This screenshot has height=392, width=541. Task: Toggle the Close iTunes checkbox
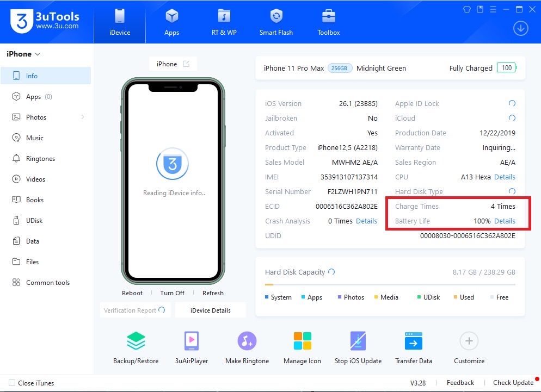click(x=12, y=383)
